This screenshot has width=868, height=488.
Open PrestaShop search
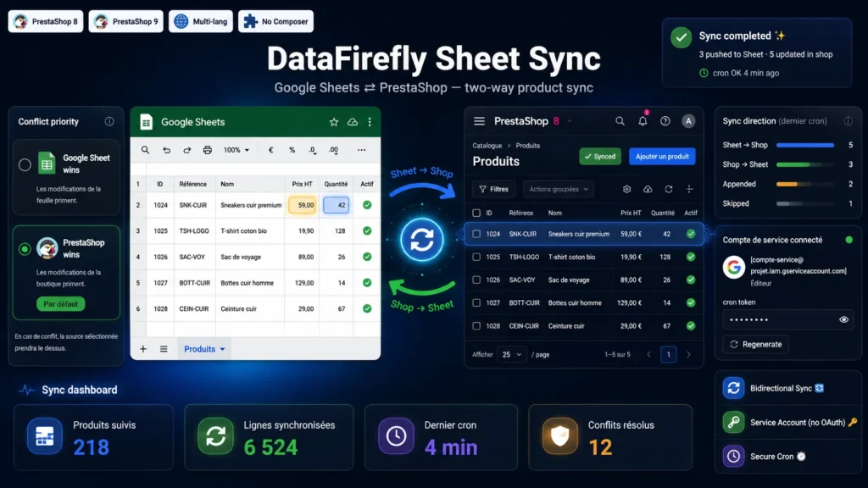click(620, 121)
